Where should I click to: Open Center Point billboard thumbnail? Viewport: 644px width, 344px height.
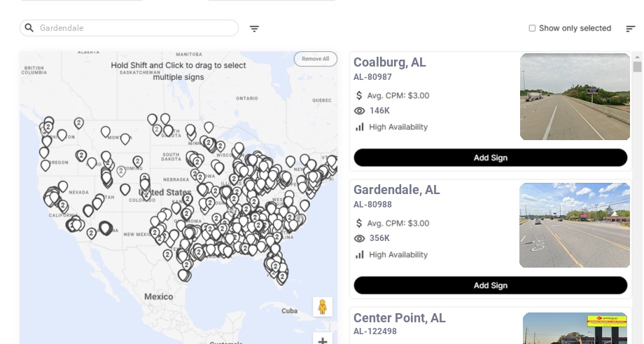(575, 329)
